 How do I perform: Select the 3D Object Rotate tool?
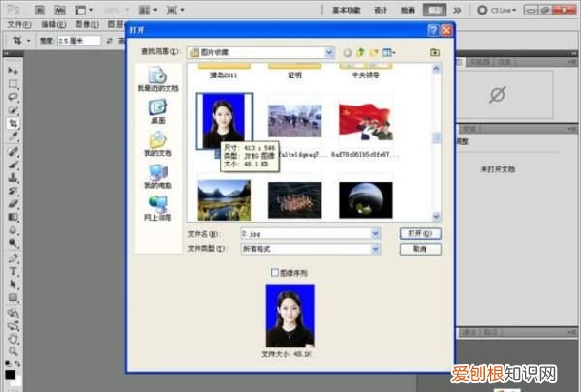coord(13,313)
